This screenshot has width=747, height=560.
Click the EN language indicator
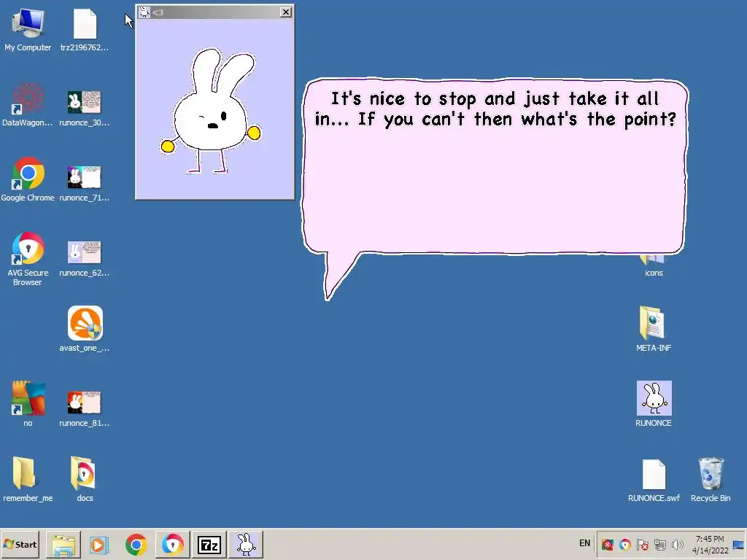click(x=584, y=543)
